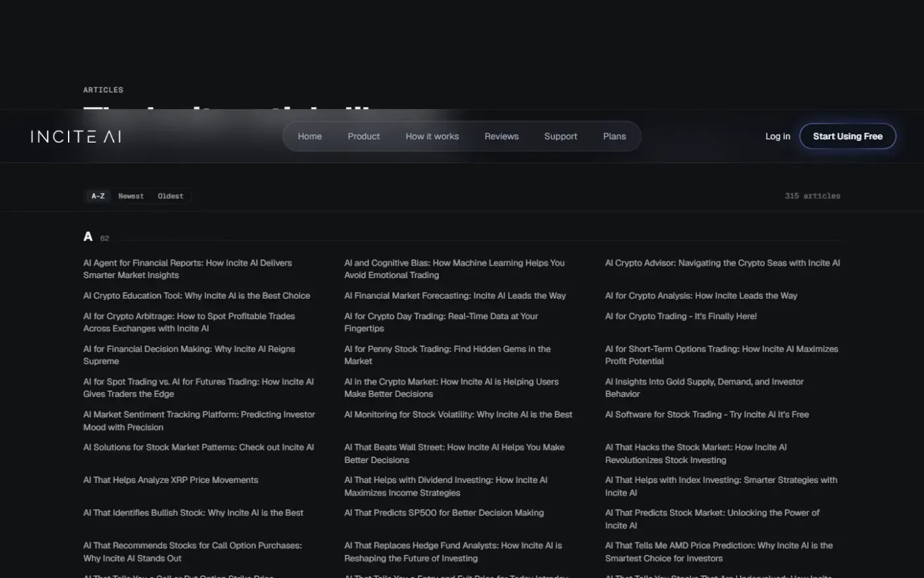This screenshot has width=924, height=578.
Task: Open AI Crypto Education Tool article
Action: [197, 295]
